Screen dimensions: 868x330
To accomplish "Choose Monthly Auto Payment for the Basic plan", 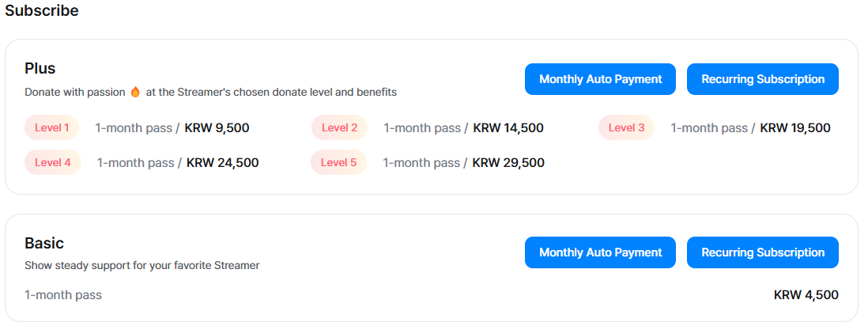I will (x=600, y=252).
